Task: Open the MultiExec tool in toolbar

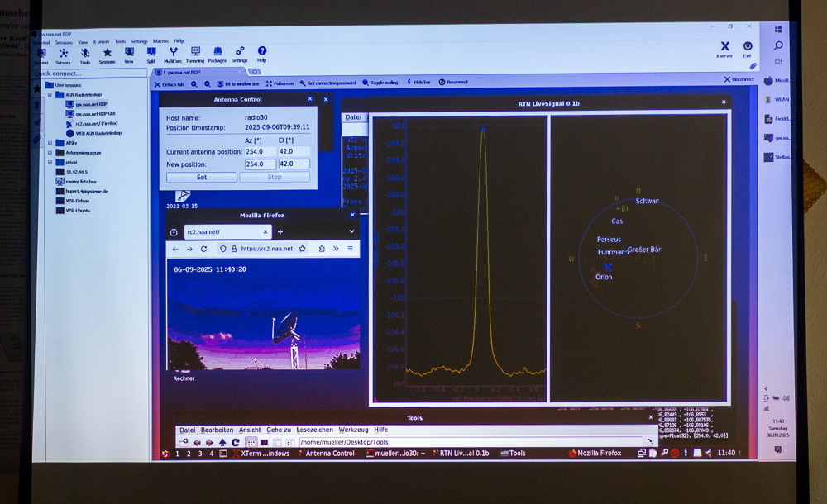Action: pyautogui.click(x=173, y=54)
